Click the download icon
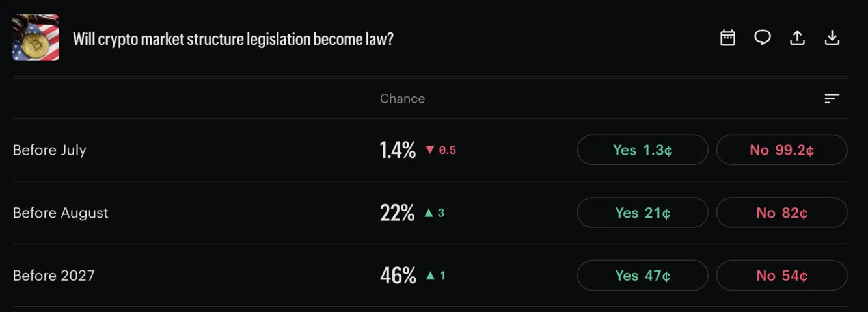Image resolution: width=868 pixels, height=312 pixels. click(x=832, y=38)
